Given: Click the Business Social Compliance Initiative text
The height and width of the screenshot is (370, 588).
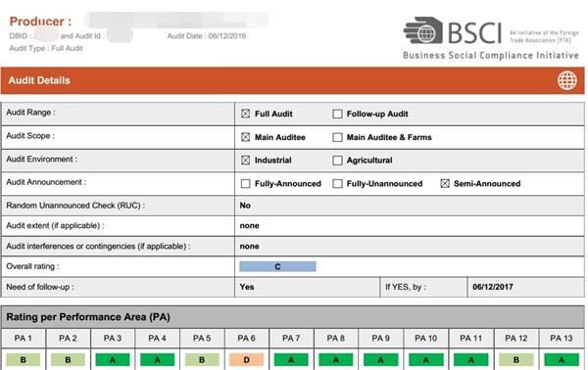Looking at the screenshot, I should click(x=491, y=56).
